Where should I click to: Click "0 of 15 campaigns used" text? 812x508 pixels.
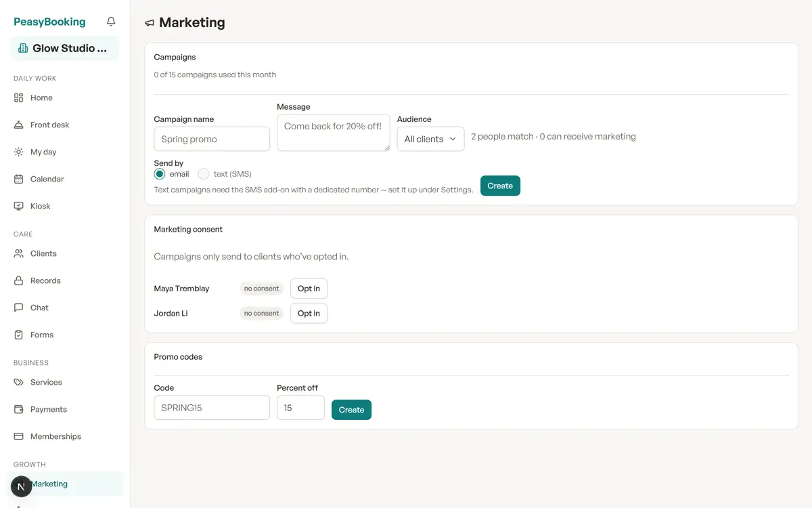[x=215, y=75]
